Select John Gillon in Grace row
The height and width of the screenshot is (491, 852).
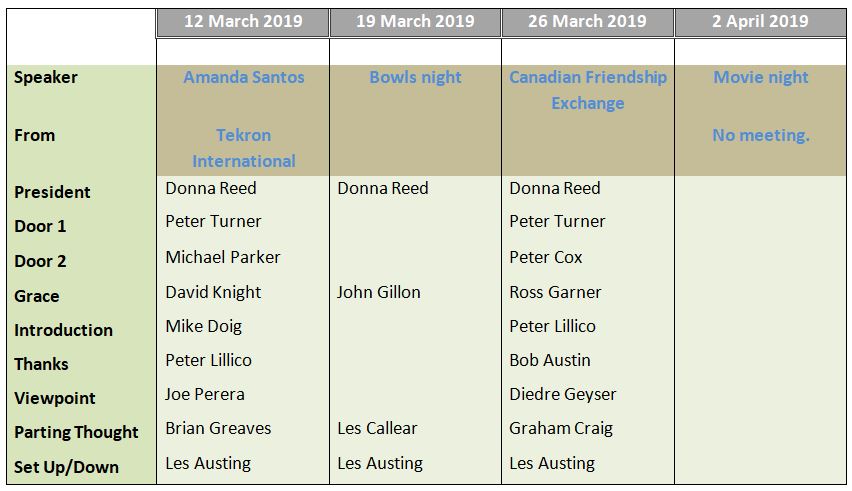pos(378,292)
